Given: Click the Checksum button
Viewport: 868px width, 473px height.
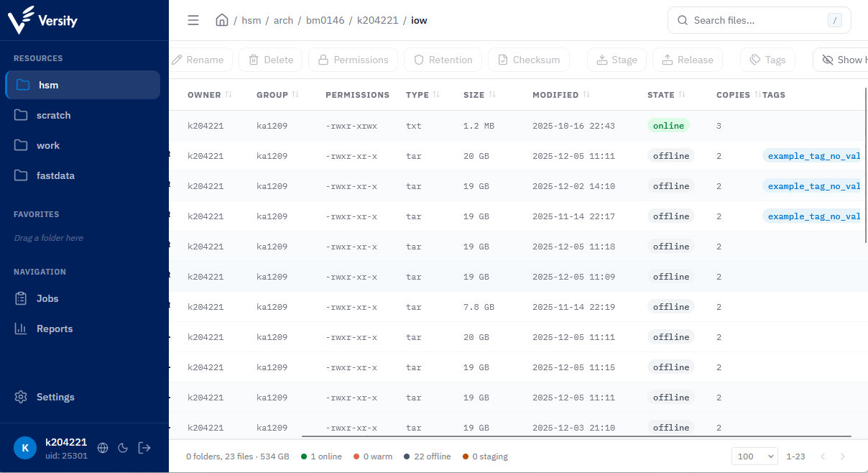Looking at the screenshot, I should [x=529, y=60].
